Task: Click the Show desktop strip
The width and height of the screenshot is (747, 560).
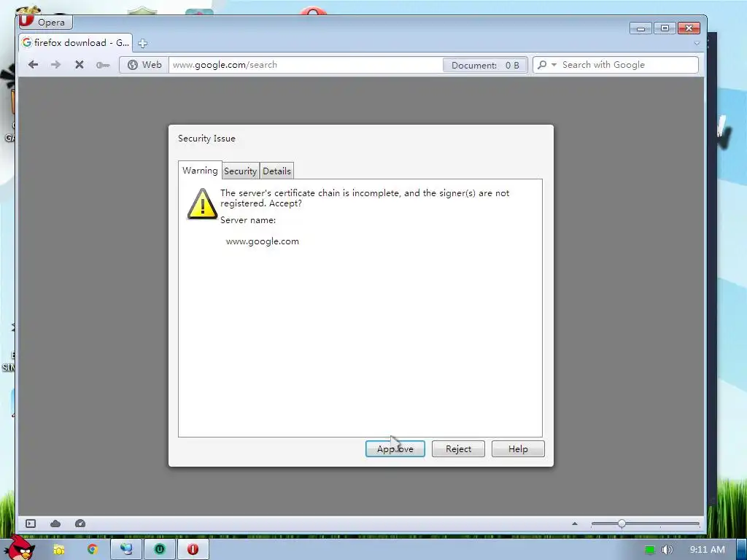Action: 742,550
